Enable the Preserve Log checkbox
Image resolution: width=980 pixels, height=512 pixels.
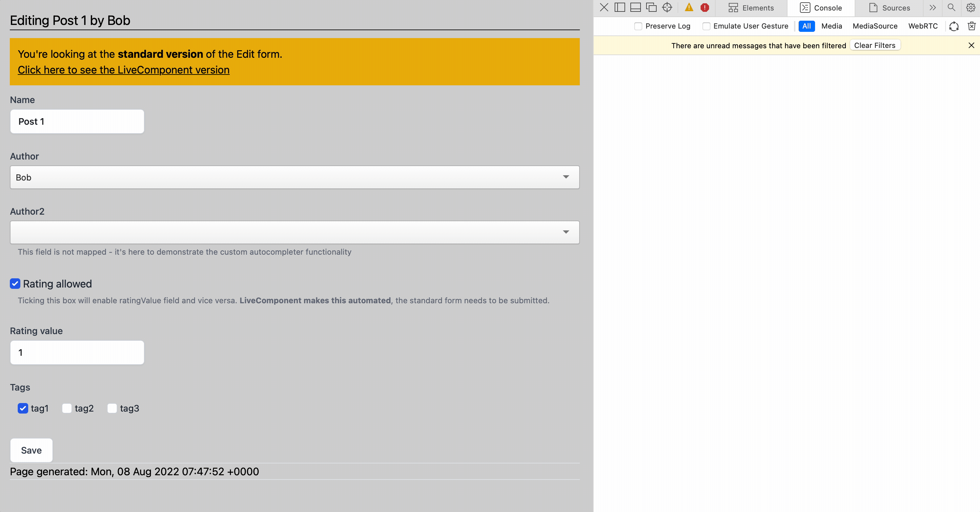[x=638, y=26]
